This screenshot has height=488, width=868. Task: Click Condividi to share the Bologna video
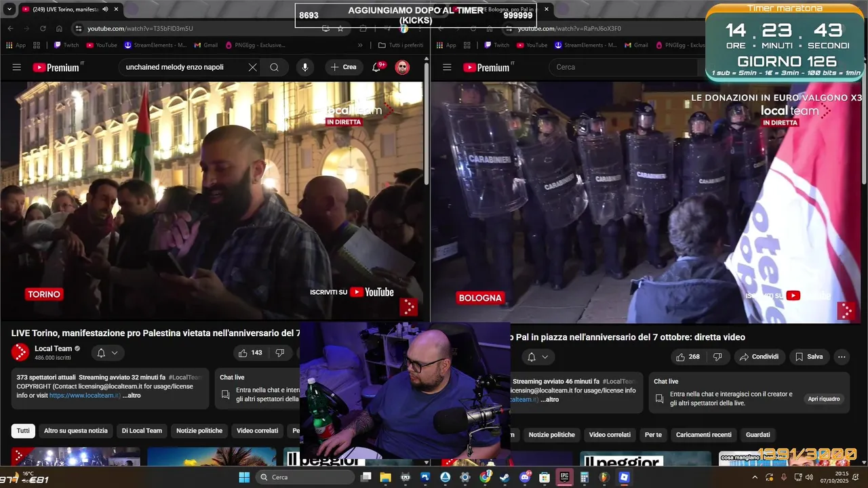(759, 357)
